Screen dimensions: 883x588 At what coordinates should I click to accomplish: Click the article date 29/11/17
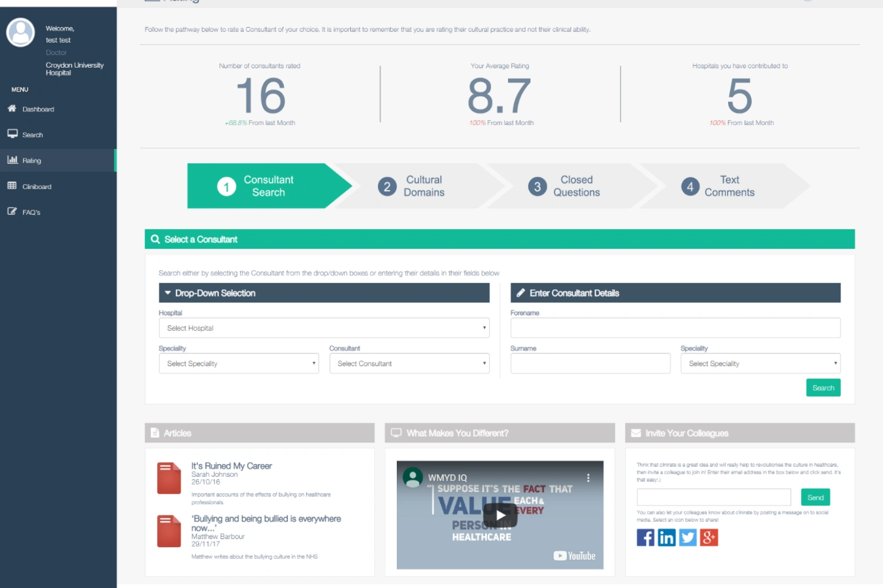(x=205, y=544)
